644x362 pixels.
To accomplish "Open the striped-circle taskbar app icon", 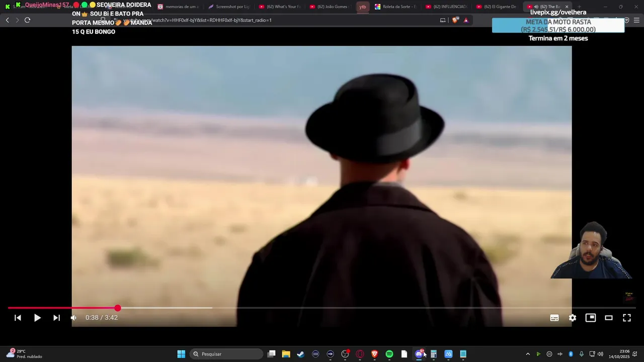I will point(315,354).
